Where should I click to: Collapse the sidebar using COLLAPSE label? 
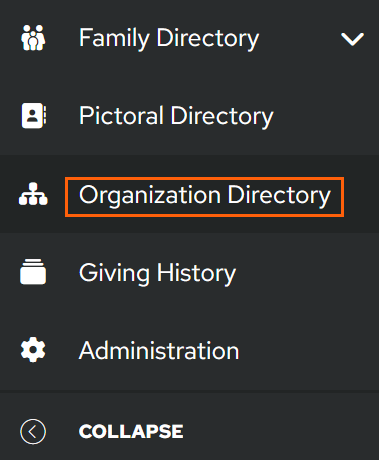(131, 432)
